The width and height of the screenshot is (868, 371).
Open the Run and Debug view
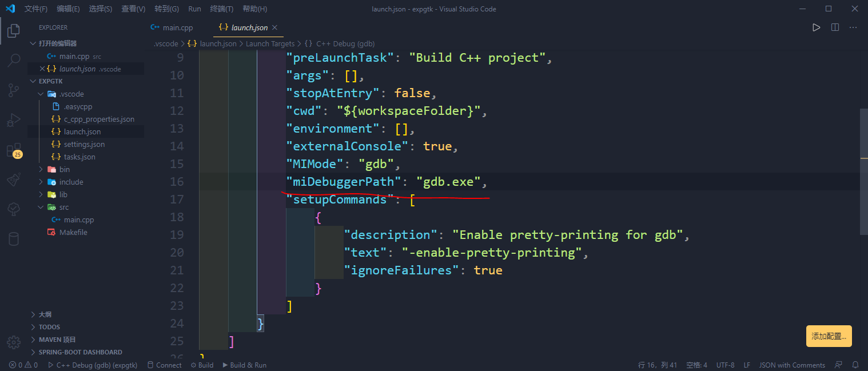click(14, 119)
